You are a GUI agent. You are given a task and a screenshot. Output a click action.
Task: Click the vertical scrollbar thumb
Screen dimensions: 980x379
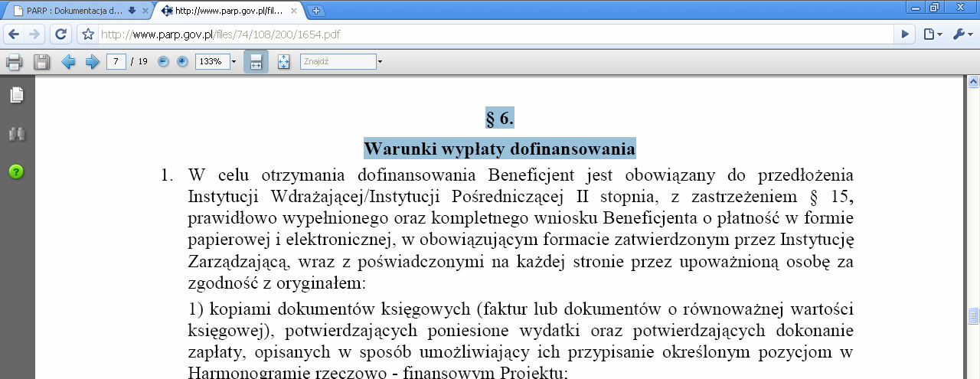pyautogui.click(x=974, y=317)
